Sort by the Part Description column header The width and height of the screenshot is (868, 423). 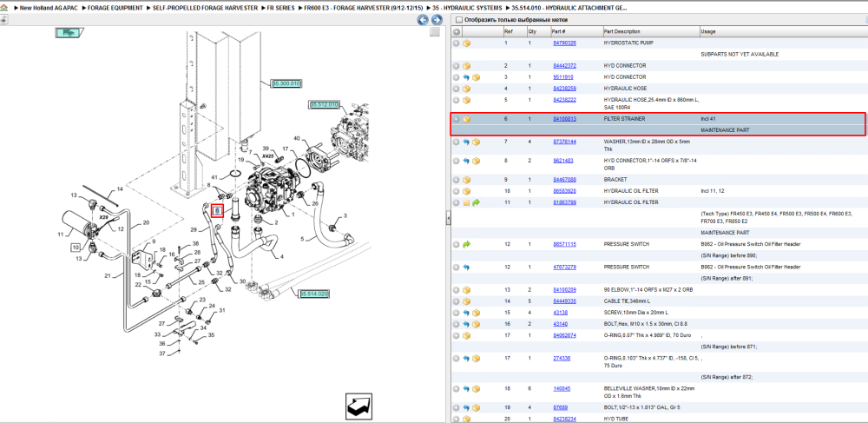click(622, 31)
